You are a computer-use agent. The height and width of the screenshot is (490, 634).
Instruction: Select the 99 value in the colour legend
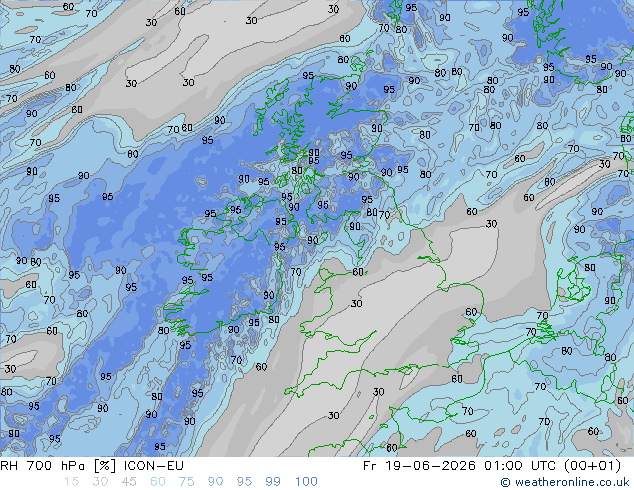(273, 482)
